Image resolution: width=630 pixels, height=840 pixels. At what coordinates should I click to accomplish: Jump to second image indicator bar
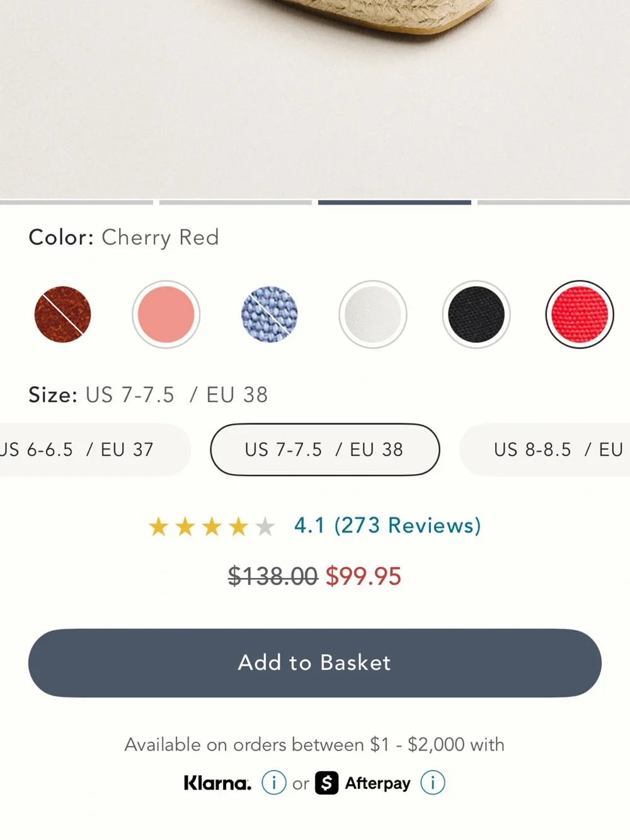tap(236, 202)
